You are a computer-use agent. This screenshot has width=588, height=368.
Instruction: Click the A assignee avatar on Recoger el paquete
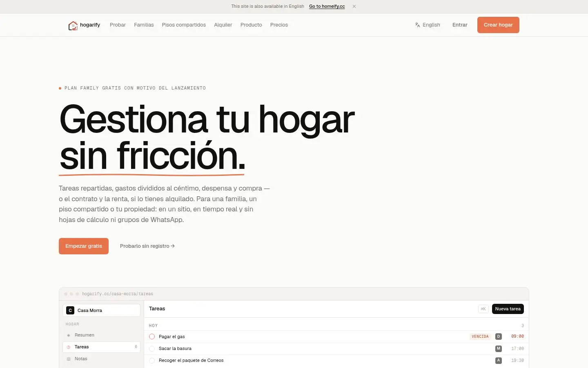(x=499, y=360)
